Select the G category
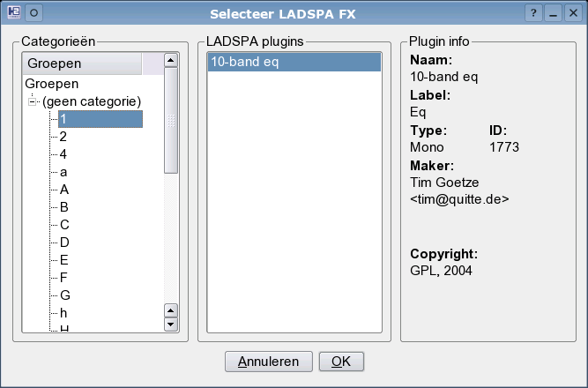Viewport: 588px width, 388px height. (65, 295)
